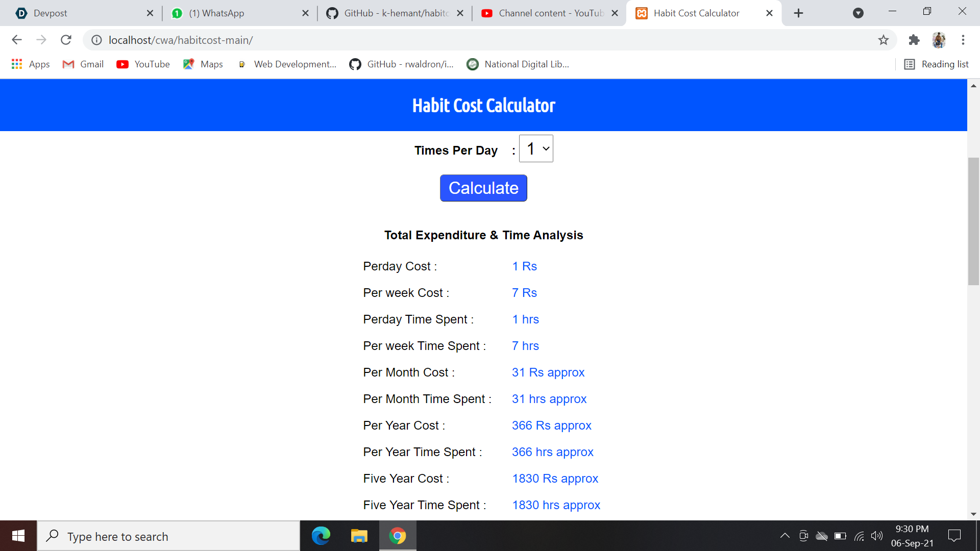Open the Extensions puzzle icon
This screenshot has width=980, height=551.
tap(914, 40)
